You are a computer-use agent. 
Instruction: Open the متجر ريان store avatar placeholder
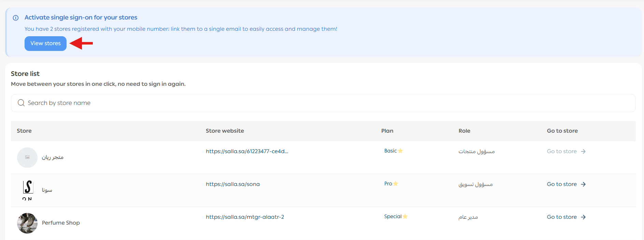(27, 157)
